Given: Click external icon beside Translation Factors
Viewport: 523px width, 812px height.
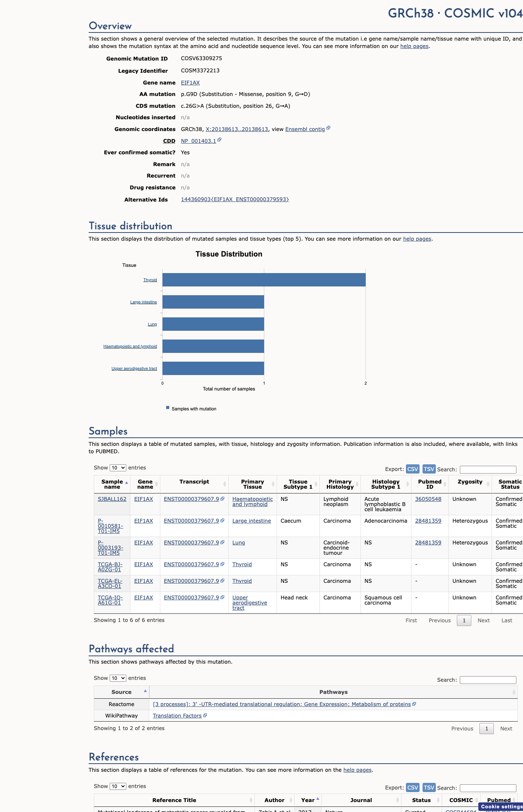Looking at the screenshot, I should point(205,715).
